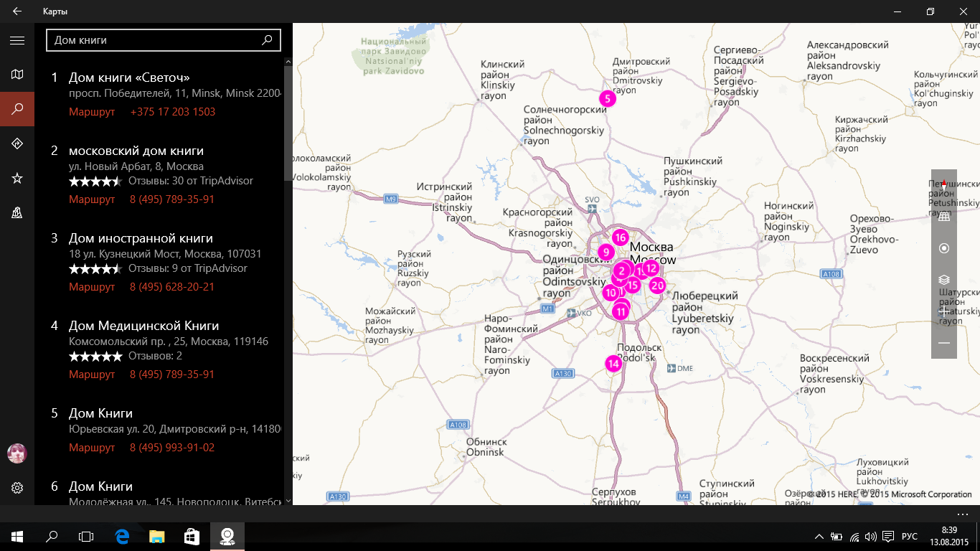Open the Store from the taskbar
This screenshot has height=551, width=980.
coord(191,537)
